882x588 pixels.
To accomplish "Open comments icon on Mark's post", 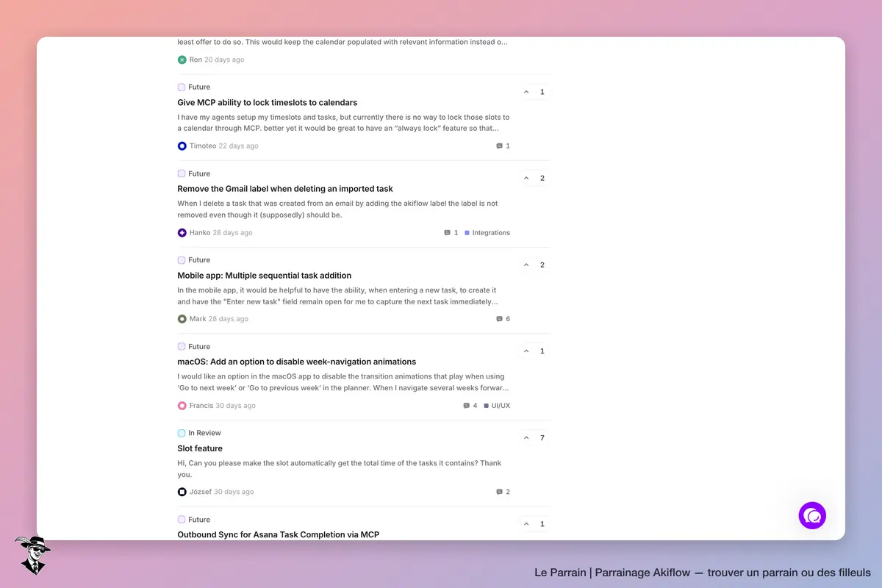I will pos(499,319).
